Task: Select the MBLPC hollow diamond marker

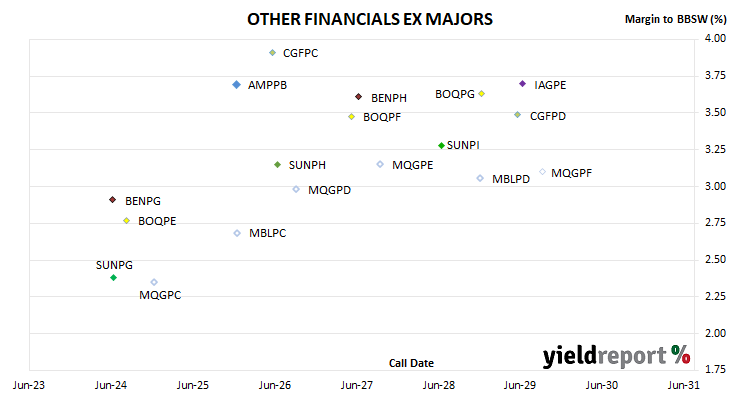Action: 237,233
